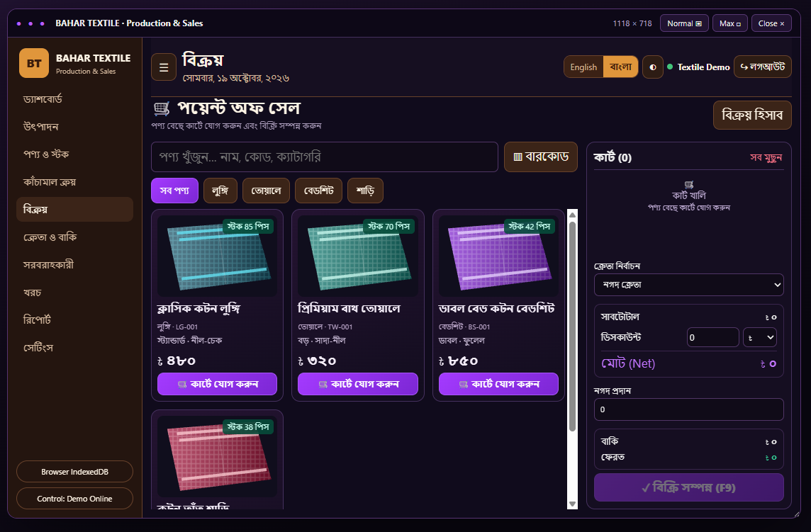Open কাঁচামাল ক্রয় in the sidebar

click(74, 182)
